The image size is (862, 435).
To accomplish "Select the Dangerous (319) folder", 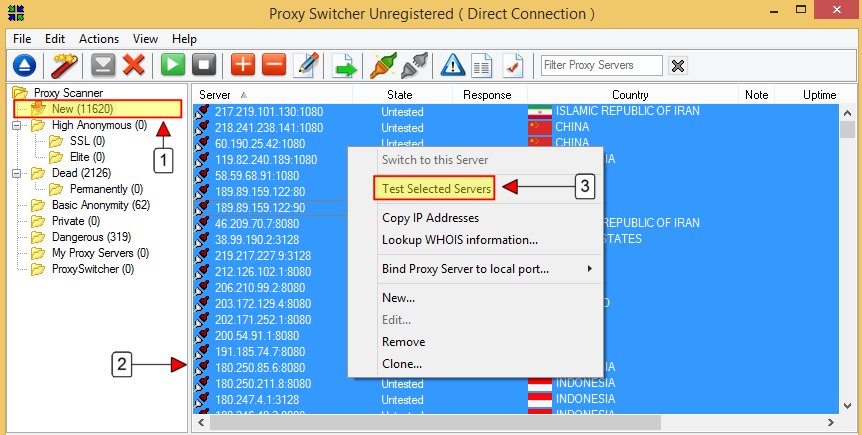I will tap(91, 237).
